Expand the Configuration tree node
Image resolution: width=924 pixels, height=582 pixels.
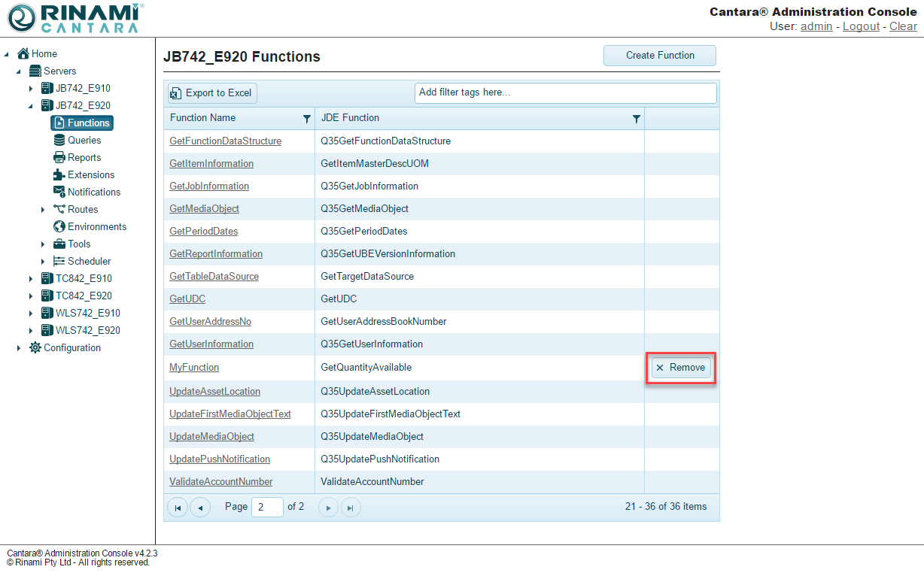click(19, 348)
